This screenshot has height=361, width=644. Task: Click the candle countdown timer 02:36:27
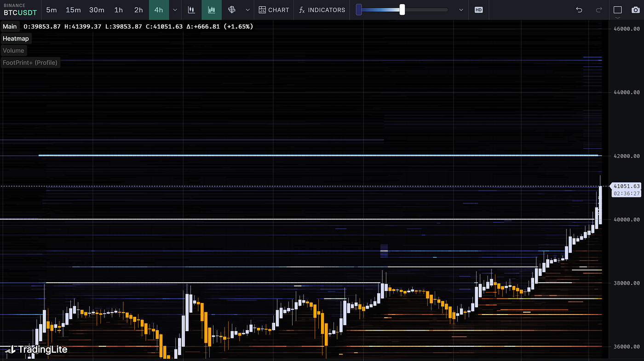627,193
